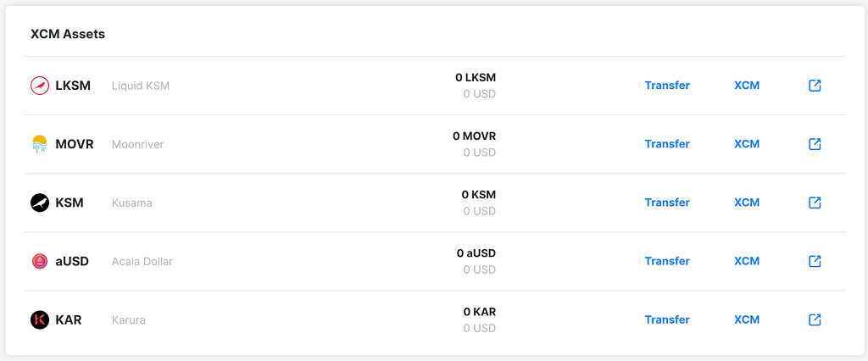Click Transfer in the Moonriver row
Viewport: 868px width, 361px height.
pos(667,144)
